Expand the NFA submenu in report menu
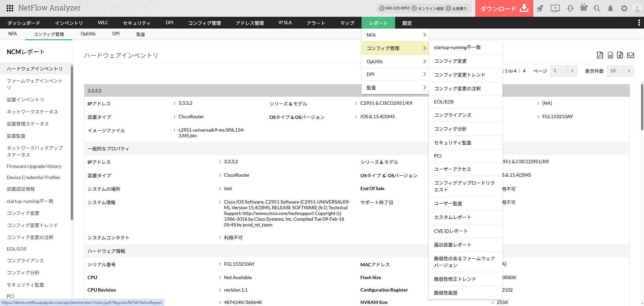Image resolution: width=644 pixels, height=306 pixels. (395, 35)
